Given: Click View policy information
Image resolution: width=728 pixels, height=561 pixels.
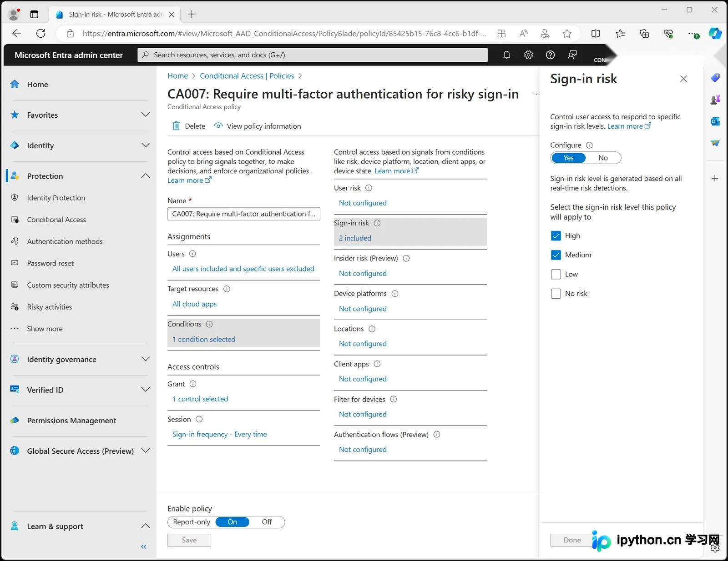Looking at the screenshot, I should [258, 126].
